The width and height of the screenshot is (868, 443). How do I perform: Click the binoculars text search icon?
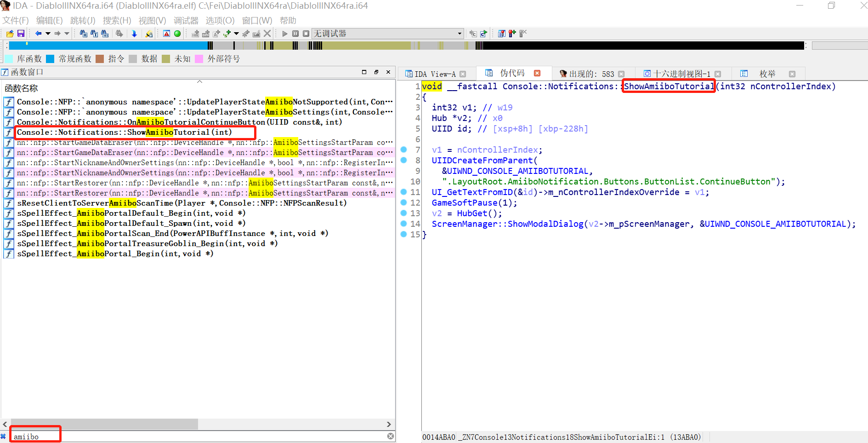[x=94, y=34]
